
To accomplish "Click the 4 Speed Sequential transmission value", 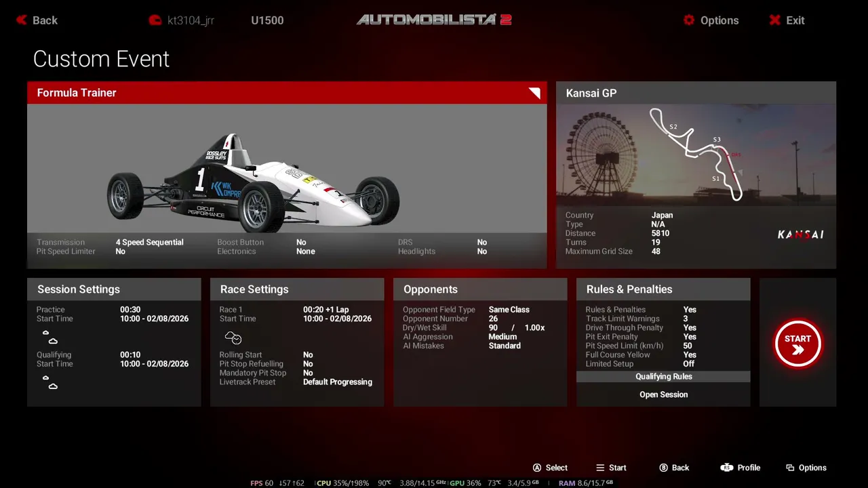I will click(x=149, y=242).
